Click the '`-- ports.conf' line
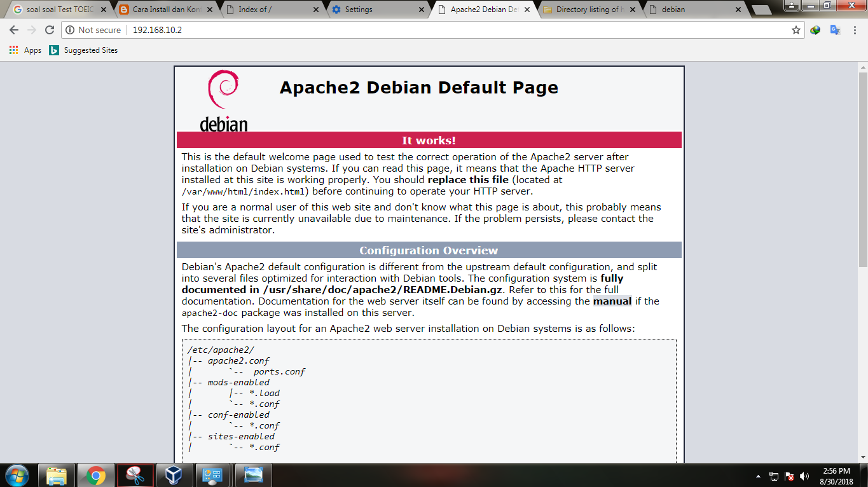Image resolution: width=868 pixels, height=487 pixels. point(267,371)
